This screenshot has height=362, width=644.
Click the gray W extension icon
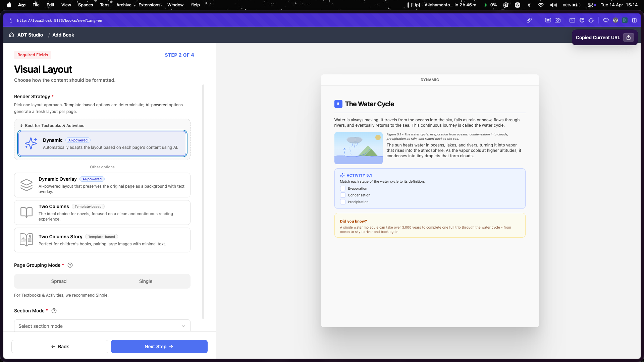tap(615, 20)
